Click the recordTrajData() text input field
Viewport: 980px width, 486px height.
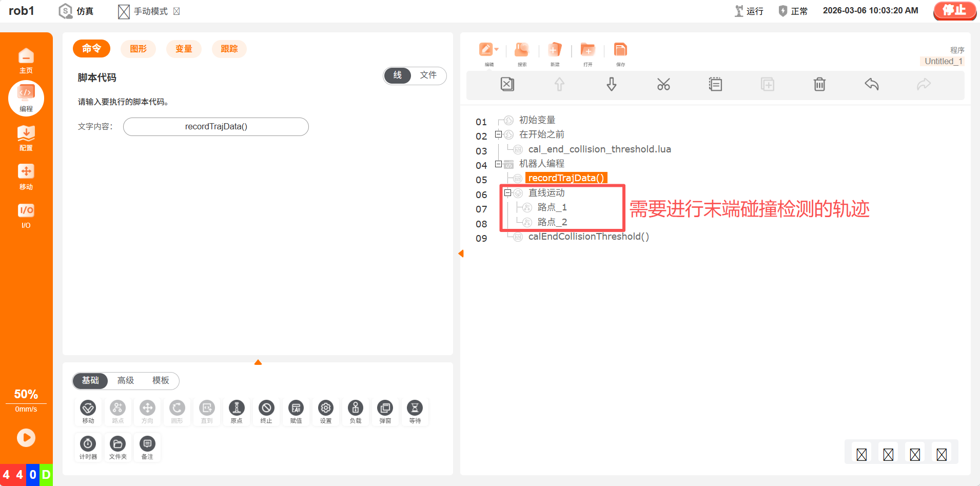tap(216, 127)
